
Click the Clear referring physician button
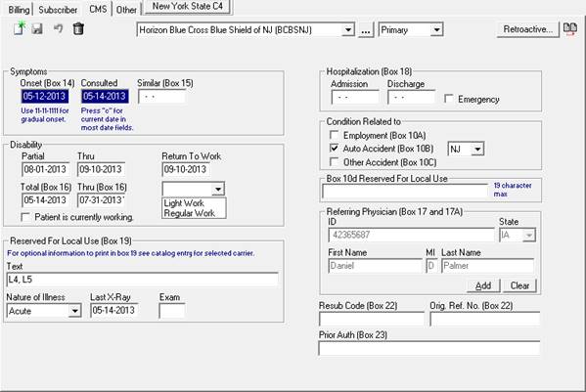tap(519, 285)
